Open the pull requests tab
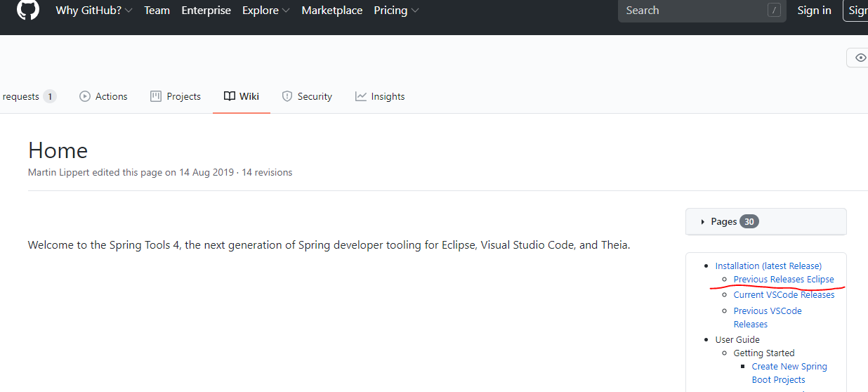Screen dimensions: 868x392 (29, 96)
